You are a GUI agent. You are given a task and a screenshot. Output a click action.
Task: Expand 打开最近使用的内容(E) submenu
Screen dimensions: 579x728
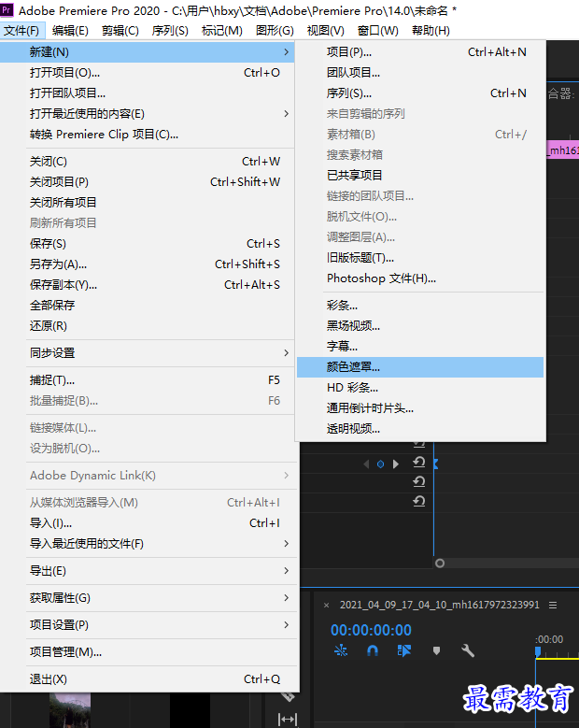(287, 114)
